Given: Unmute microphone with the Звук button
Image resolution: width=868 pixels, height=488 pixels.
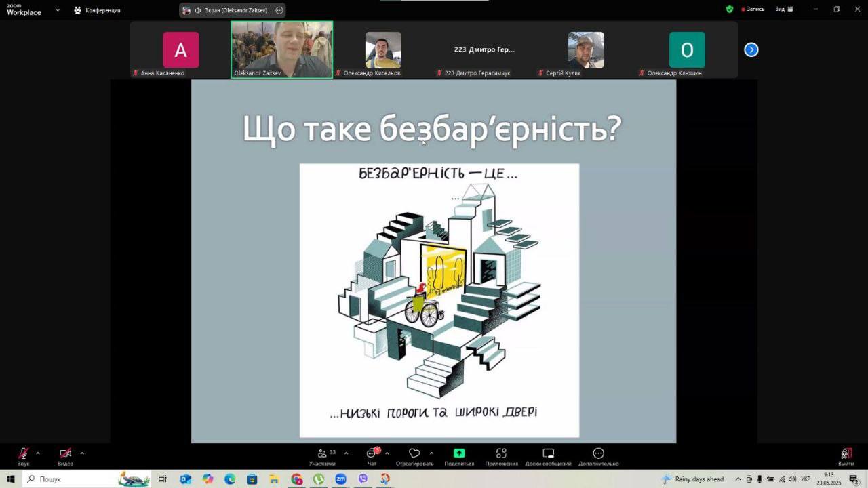Looking at the screenshot, I should point(24,454).
